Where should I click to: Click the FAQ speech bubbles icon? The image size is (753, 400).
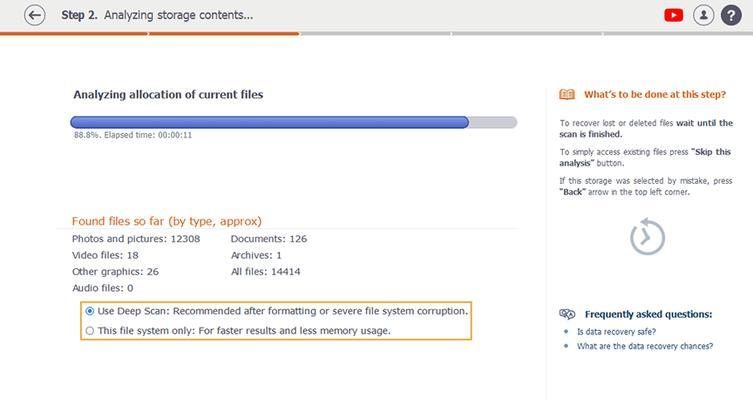pyautogui.click(x=567, y=314)
